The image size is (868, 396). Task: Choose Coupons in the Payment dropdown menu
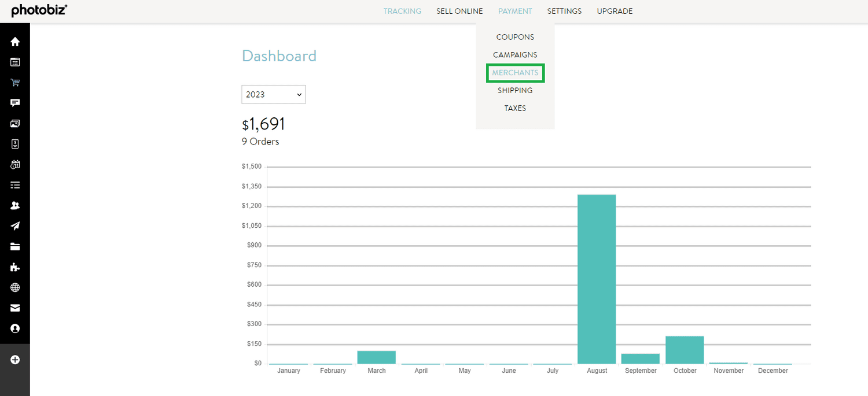(515, 37)
